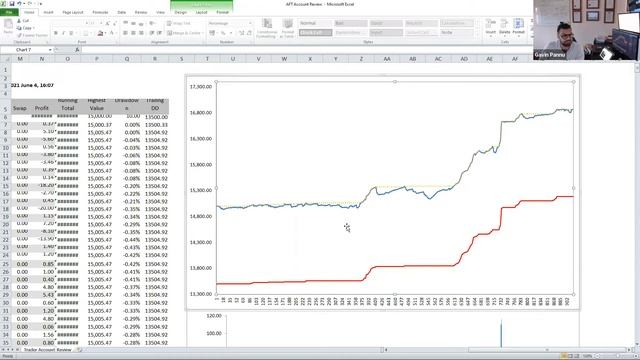Viewport: 640px width, 360px height.
Task: Click the Normal view icon in status bar
Action: coord(563,356)
